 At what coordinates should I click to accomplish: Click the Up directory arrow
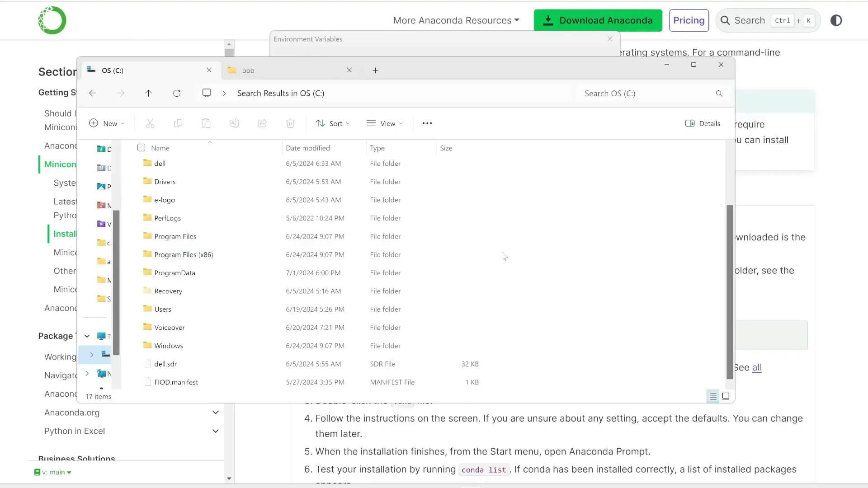coord(148,93)
